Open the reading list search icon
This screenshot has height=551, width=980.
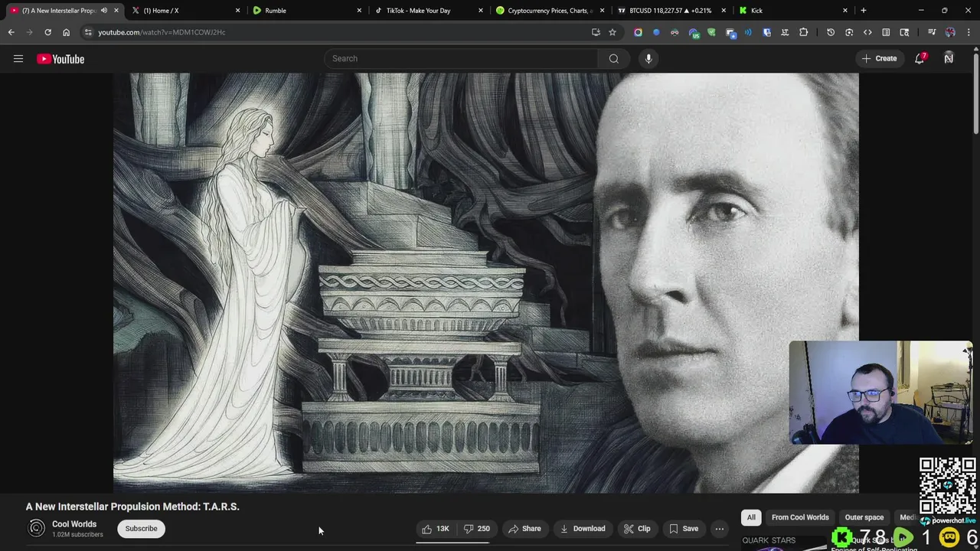tap(904, 32)
